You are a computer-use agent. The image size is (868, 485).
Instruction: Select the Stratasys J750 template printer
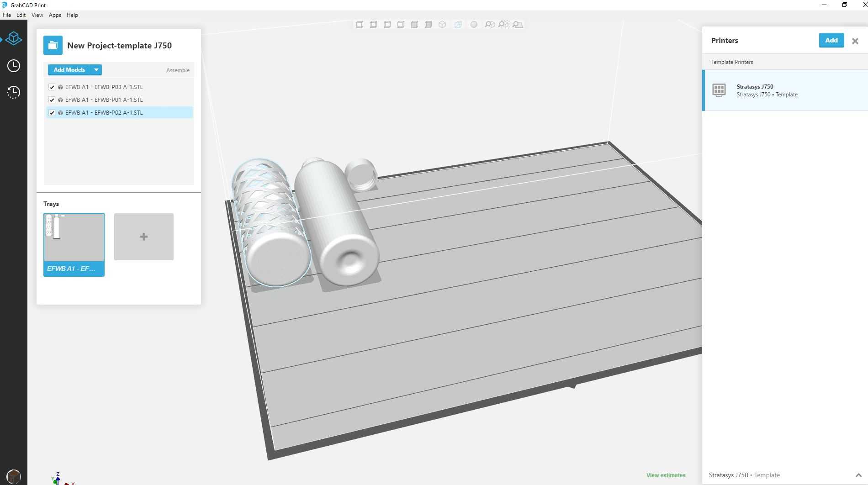785,90
